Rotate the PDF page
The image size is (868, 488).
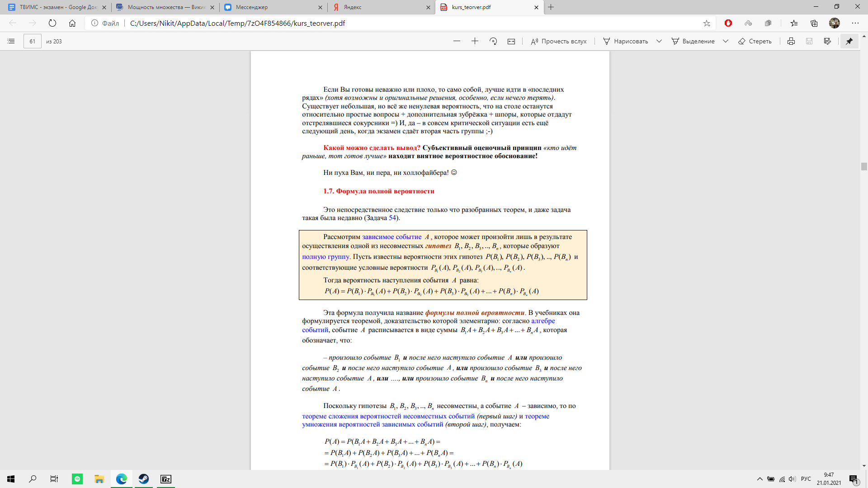point(493,41)
